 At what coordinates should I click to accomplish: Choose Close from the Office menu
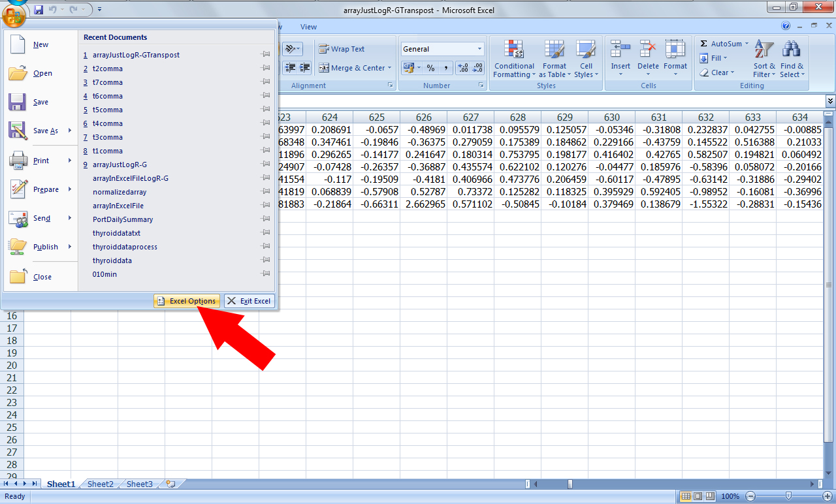pyautogui.click(x=40, y=277)
